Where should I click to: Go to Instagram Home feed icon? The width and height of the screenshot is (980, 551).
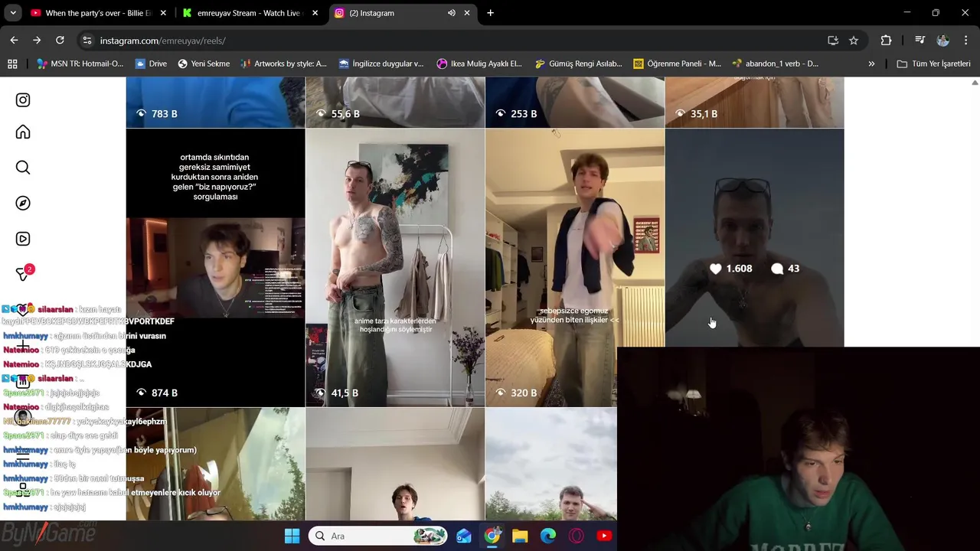pyautogui.click(x=23, y=132)
